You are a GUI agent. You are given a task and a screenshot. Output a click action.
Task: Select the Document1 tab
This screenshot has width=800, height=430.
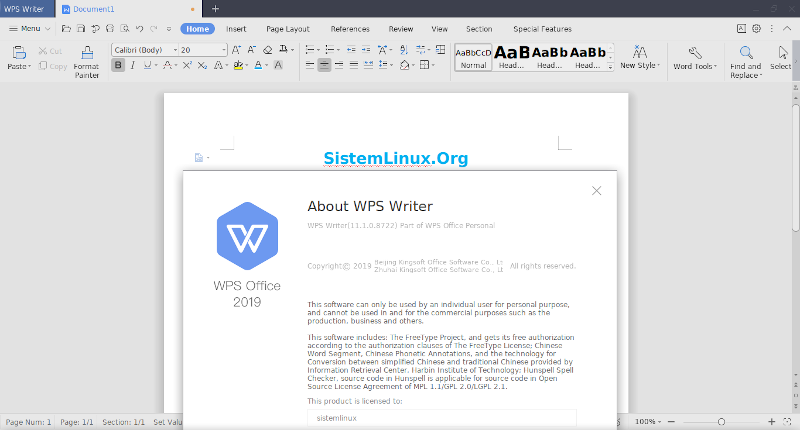pos(128,9)
